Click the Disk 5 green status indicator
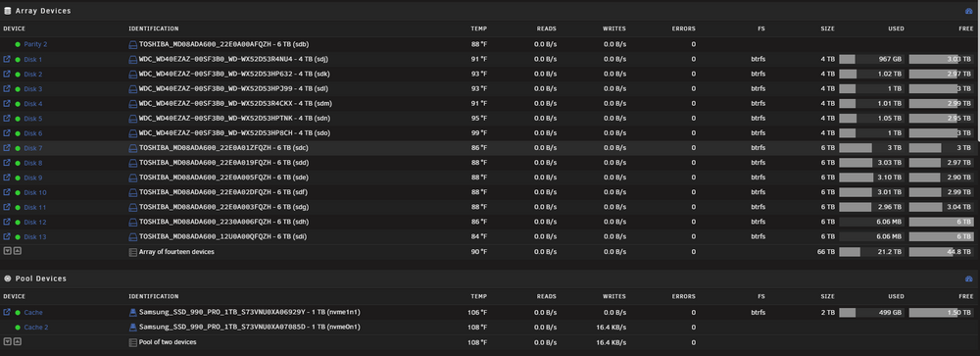This screenshot has width=980, height=356. click(18, 119)
